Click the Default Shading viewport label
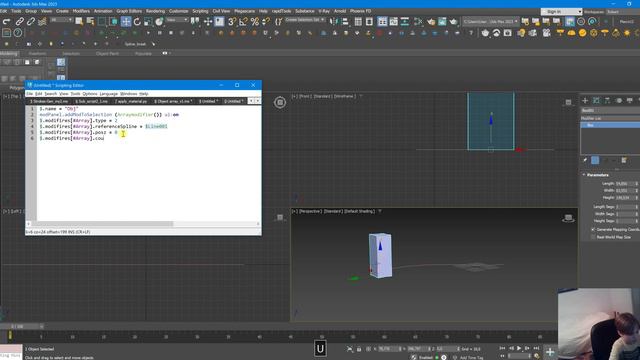Screen dimensions: 640x360 point(359,211)
